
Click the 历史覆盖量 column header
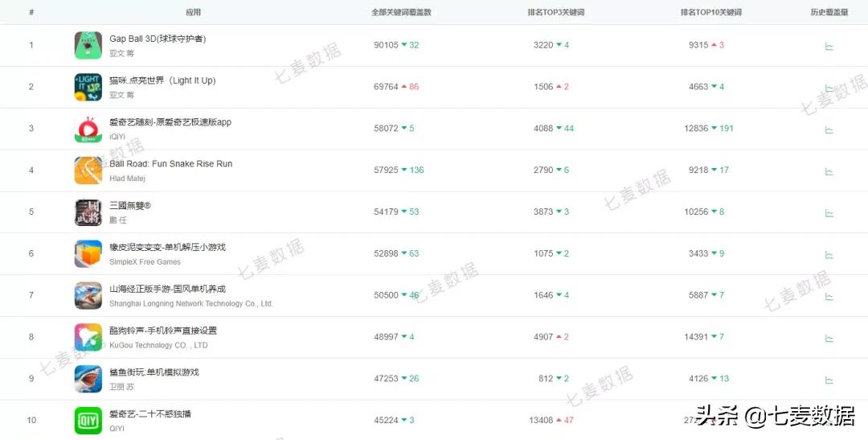tap(829, 12)
